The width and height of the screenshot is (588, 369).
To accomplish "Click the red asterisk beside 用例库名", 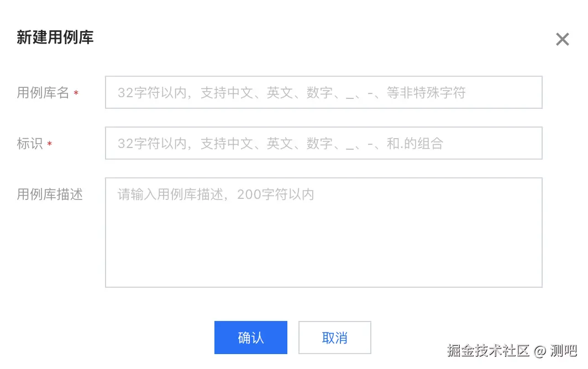I will pyautogui.click(x=76, y=93).
